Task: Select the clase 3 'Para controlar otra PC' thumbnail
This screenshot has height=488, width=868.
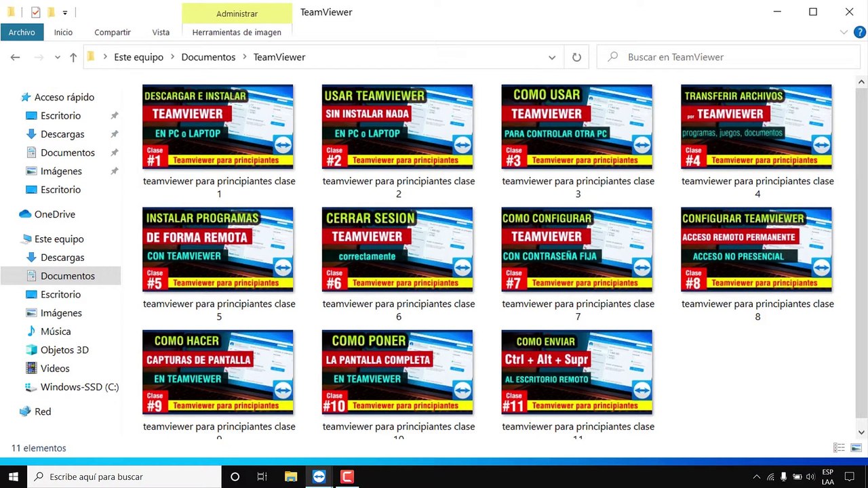Action: pos(577,127)
